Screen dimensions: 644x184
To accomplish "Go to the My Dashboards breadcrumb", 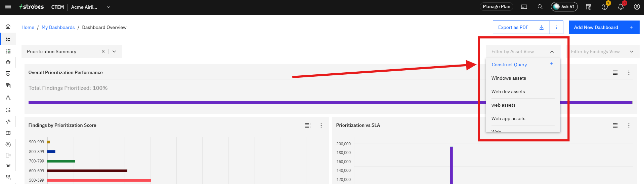I will (x=58, y=27).
